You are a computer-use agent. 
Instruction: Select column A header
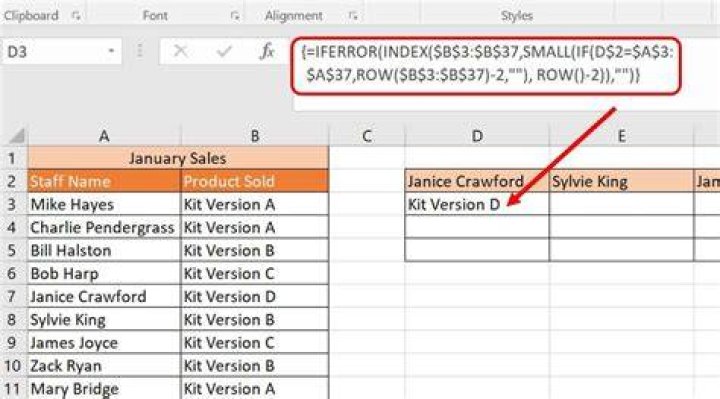pyautogui.click(x=104, y=136)
